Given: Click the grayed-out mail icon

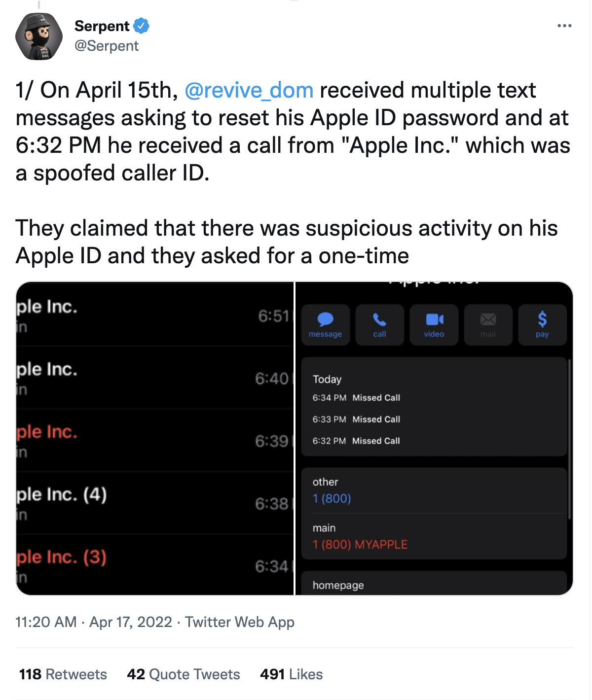Looking at the screenshot, I should (488, 324).
